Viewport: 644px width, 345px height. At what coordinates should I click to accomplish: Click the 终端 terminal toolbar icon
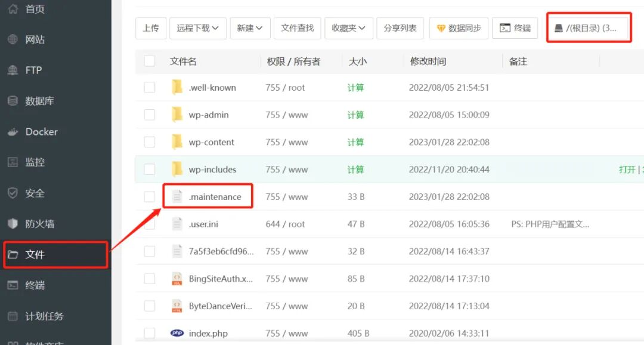click(x=504, y=27)
